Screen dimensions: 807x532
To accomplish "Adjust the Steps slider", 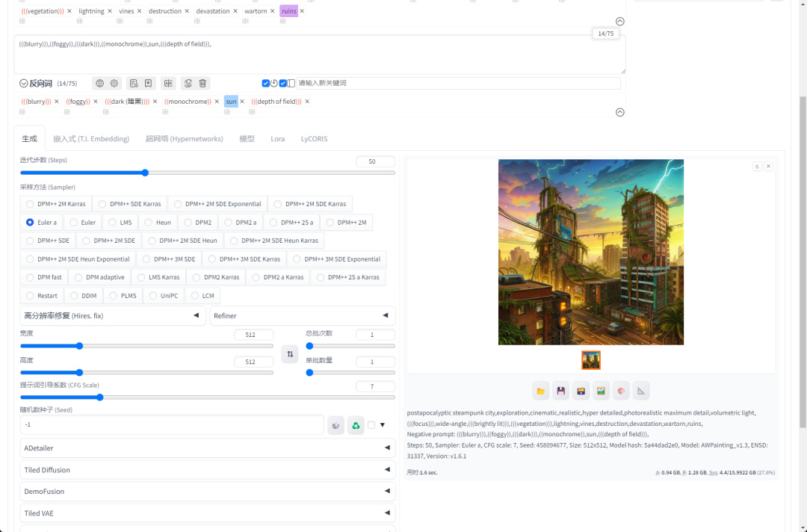I will click(x=208, y=173).
